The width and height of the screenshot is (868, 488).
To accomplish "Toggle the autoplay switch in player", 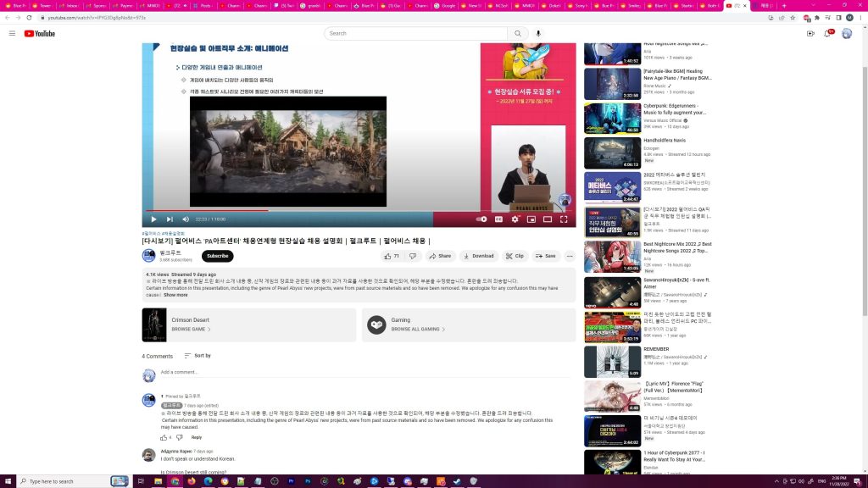I will point(481,219).
